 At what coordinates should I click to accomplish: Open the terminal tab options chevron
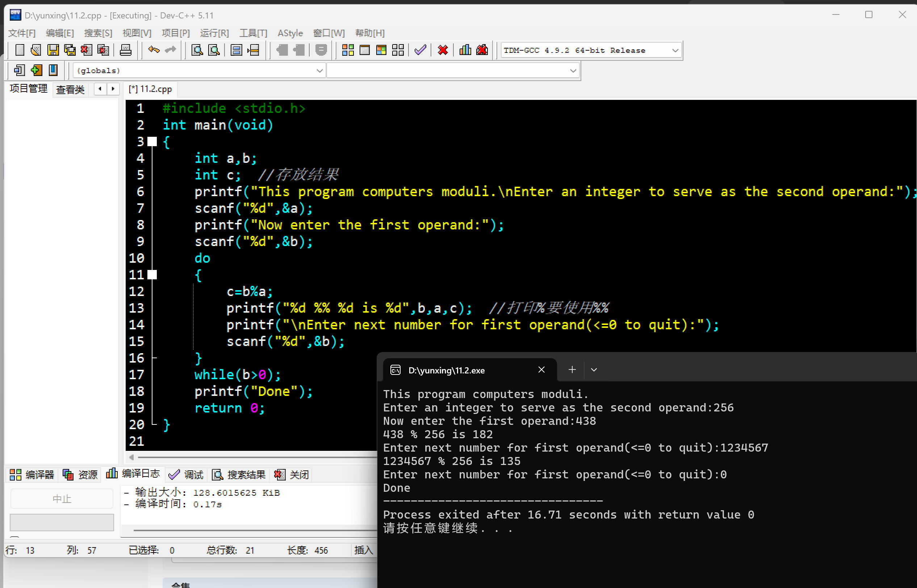[594, 369]
